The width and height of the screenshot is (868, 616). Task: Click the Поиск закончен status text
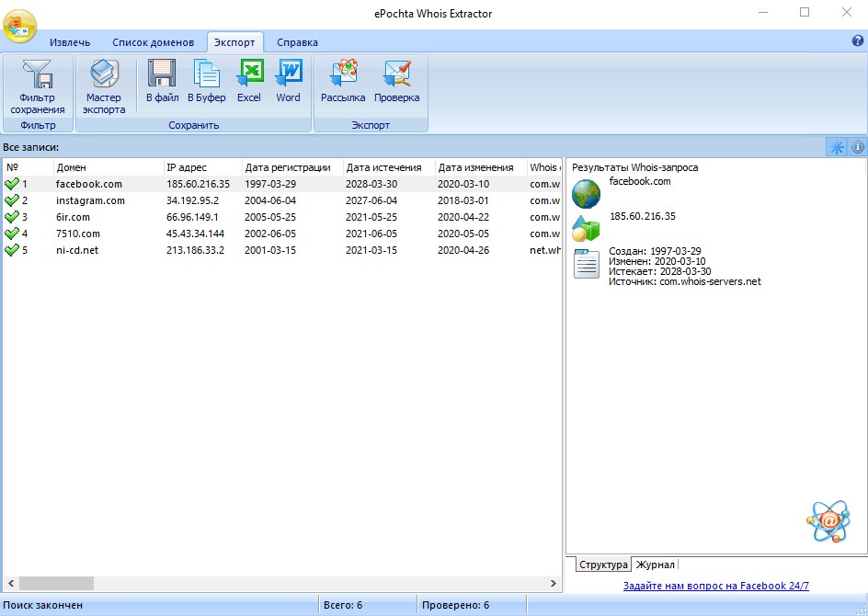pyautogui.click(x=42, y=605)
